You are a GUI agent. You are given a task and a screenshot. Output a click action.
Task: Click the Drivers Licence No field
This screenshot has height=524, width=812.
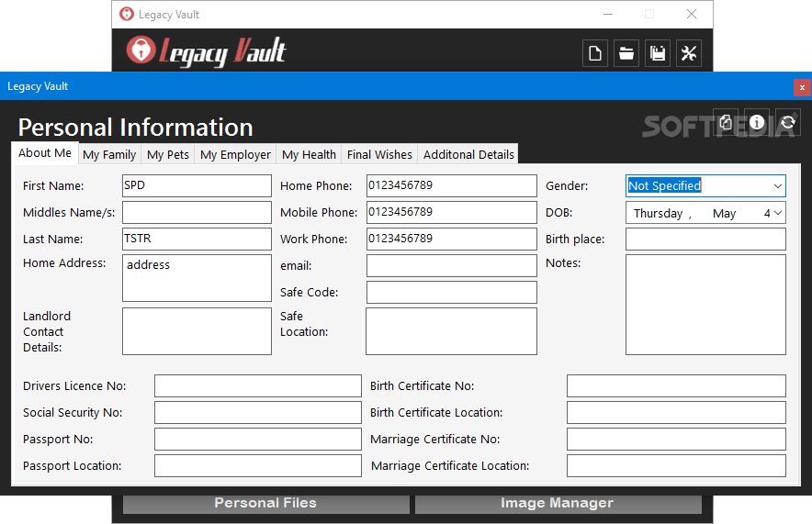point(258,385)
